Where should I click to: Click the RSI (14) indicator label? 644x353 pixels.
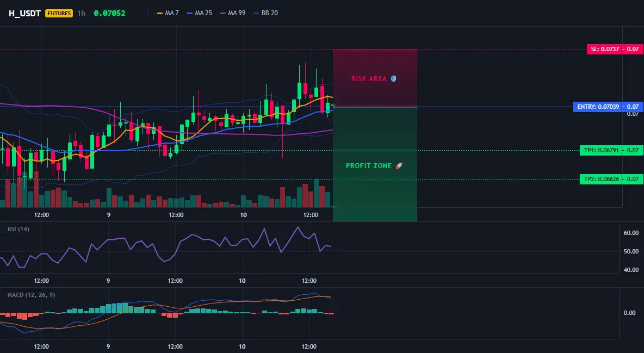18,229
